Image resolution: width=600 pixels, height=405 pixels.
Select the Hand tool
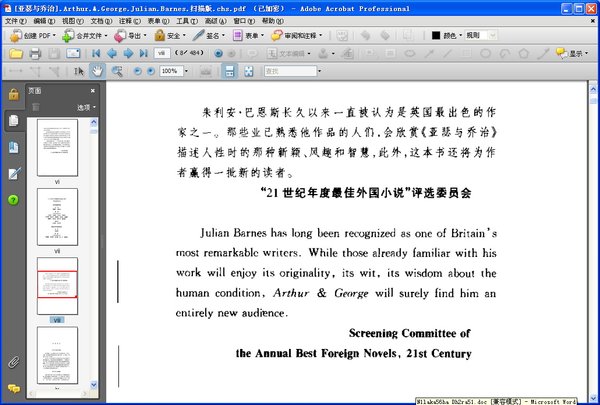[x=98, y=71]
